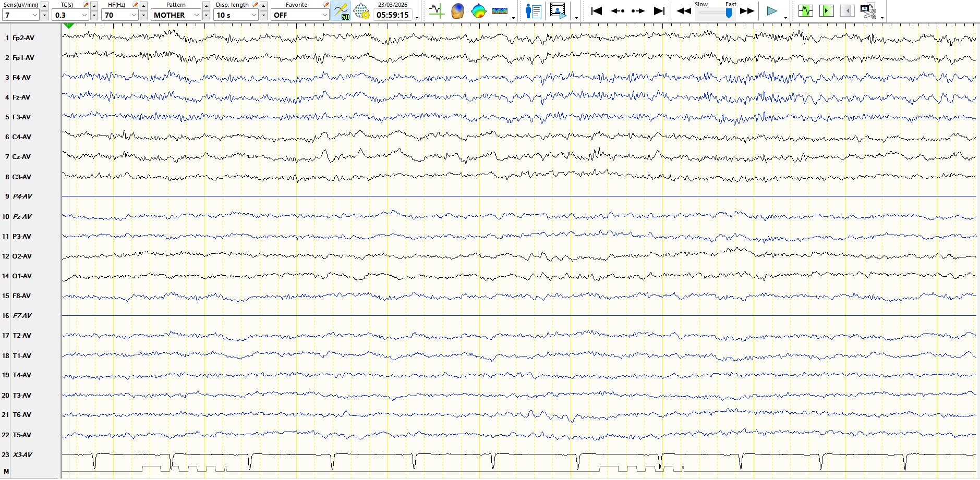
Task: Open the 3D head map view
Action: pyautogui.click(x=457, y=10)
